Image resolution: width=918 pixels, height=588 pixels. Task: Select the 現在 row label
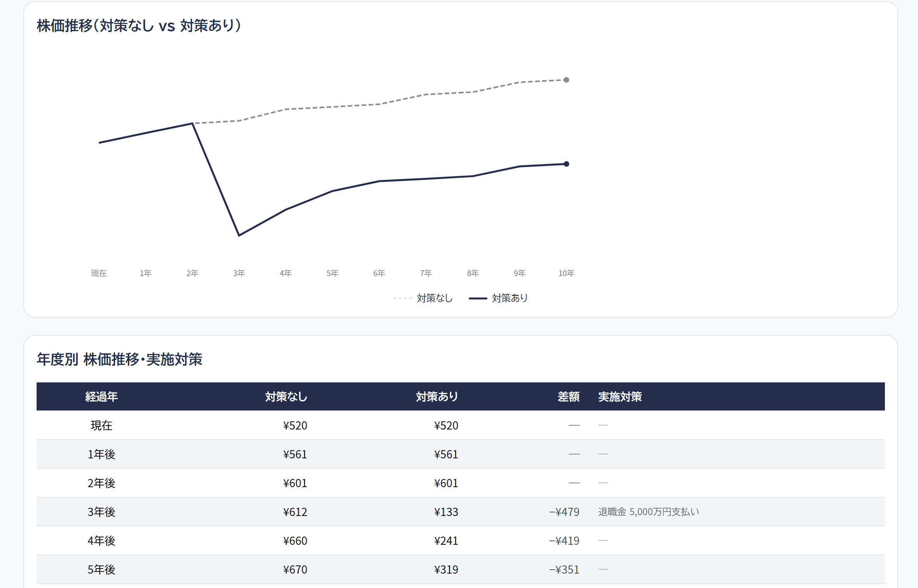click(102, 426)
